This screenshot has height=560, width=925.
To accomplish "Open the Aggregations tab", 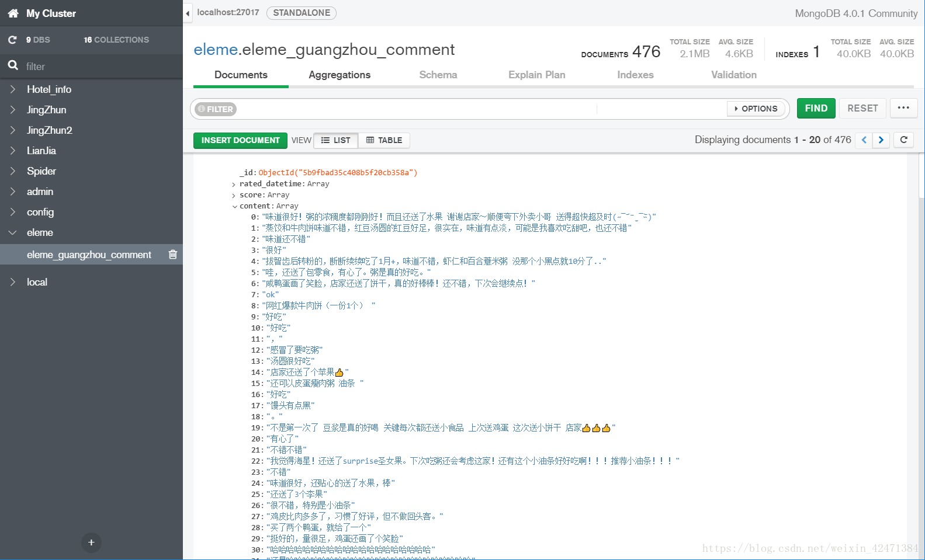I will coord(339,75).
